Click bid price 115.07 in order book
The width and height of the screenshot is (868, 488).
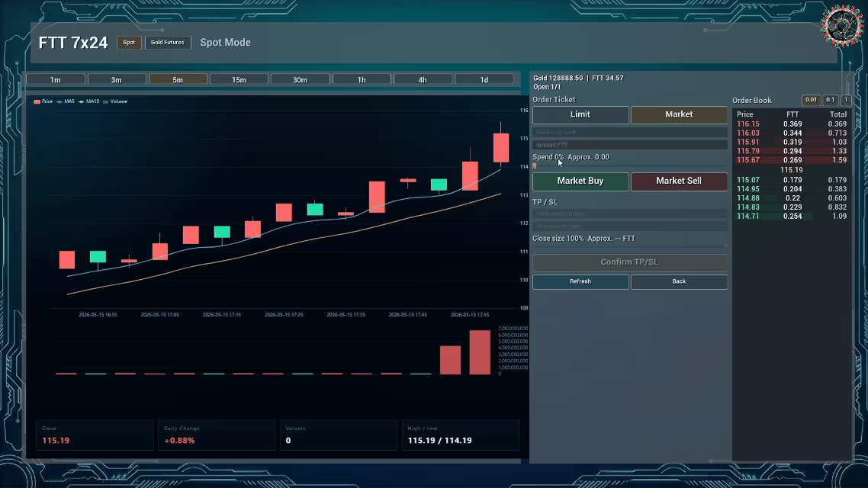748,180
